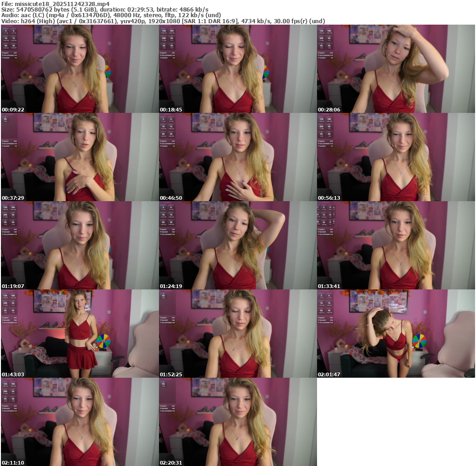Open the thumbnail stamped 00:28:06
Image resolution: width=476 pixels, height=466 pixels.
pos(396,69)
